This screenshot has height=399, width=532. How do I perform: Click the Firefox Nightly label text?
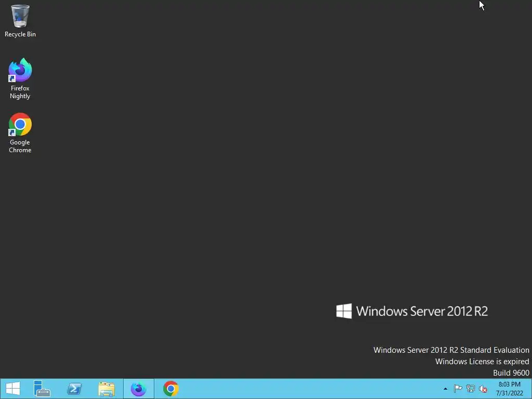click(20, 92)
